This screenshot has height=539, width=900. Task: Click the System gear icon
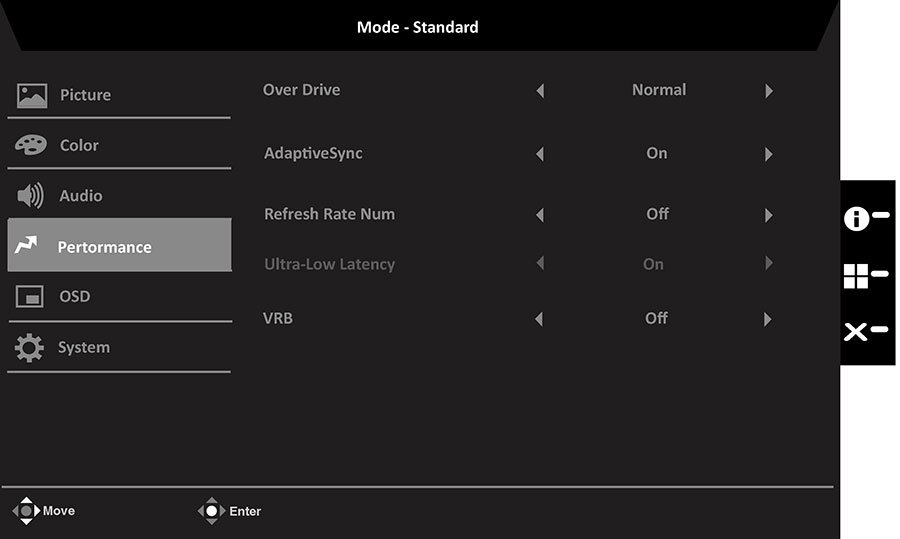click(x=29, y=347)
